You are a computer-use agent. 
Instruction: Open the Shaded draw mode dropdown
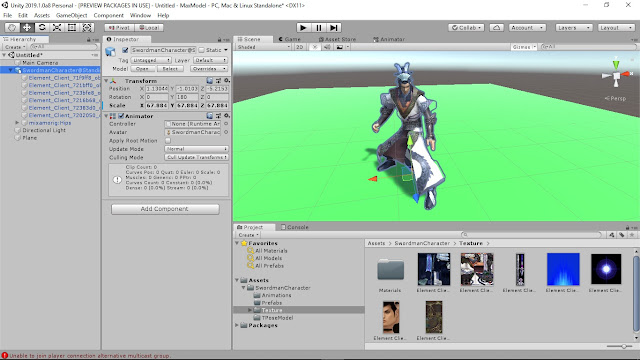(x=264, y=47)
